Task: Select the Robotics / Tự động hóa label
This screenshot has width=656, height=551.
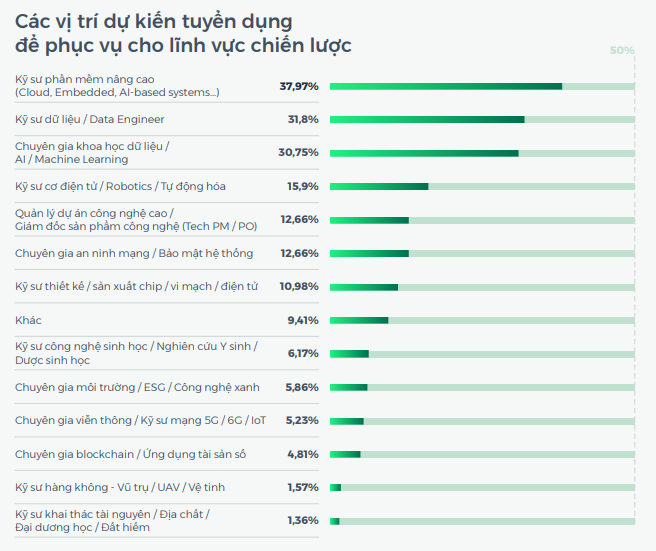Action: pyautogui.click(x=120, y=187)
